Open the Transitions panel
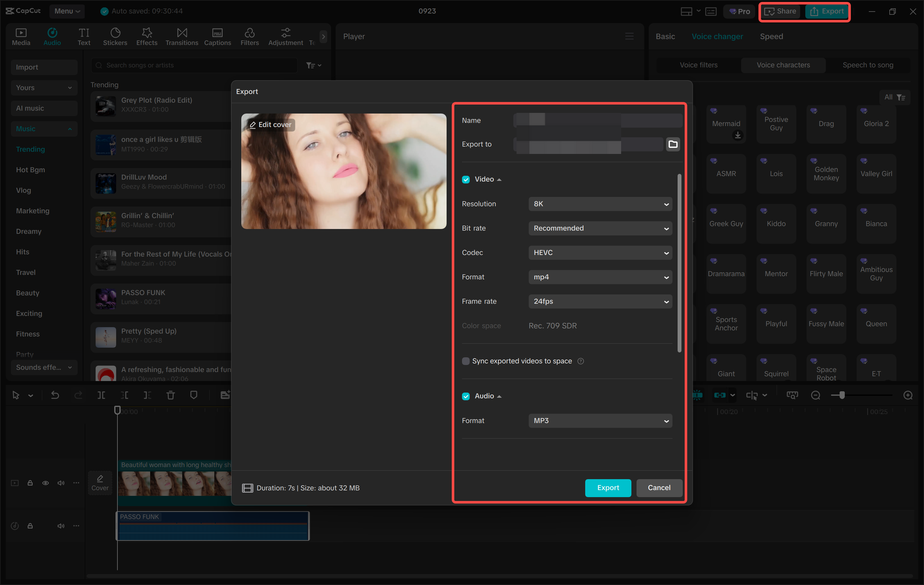 182,36
